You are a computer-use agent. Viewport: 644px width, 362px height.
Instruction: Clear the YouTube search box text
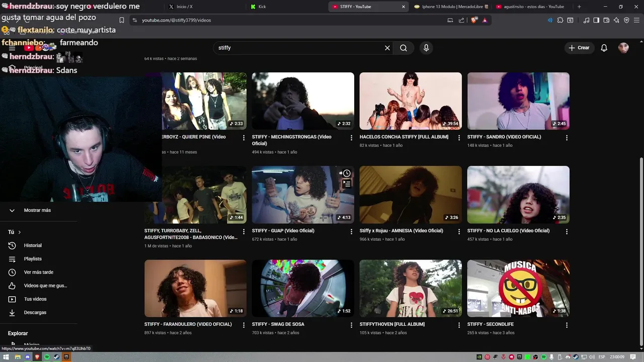coord(387,48)
